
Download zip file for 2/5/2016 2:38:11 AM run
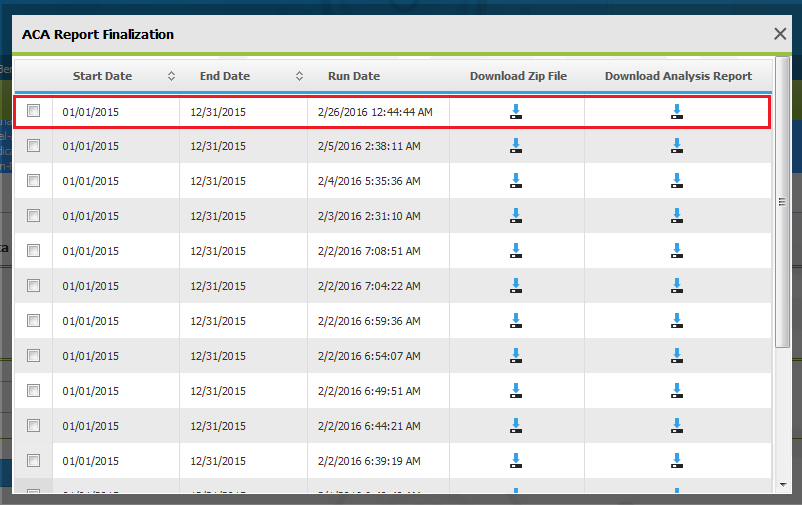(516, 146)
